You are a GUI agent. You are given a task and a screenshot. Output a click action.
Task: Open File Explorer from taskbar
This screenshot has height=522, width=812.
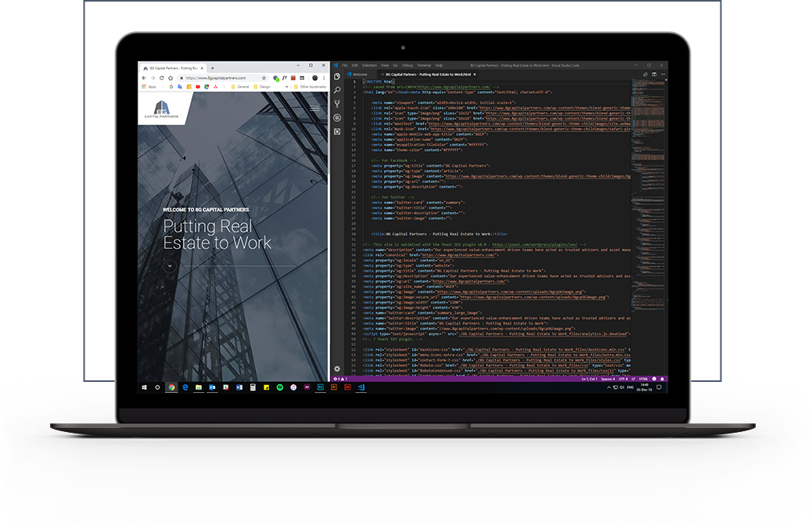point(199,387)
